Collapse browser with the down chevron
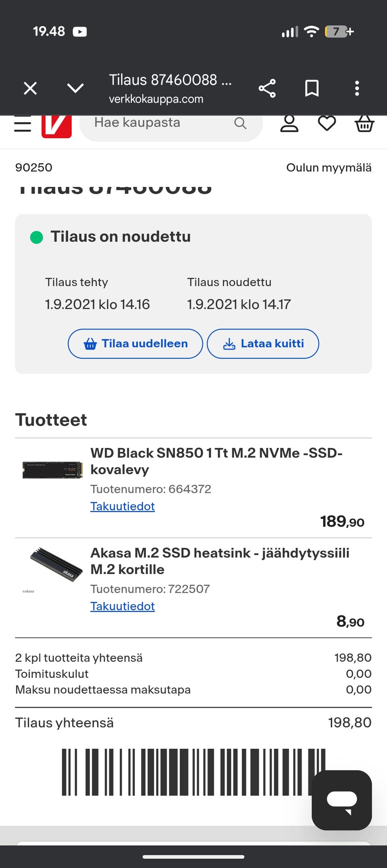 [75, 88]
